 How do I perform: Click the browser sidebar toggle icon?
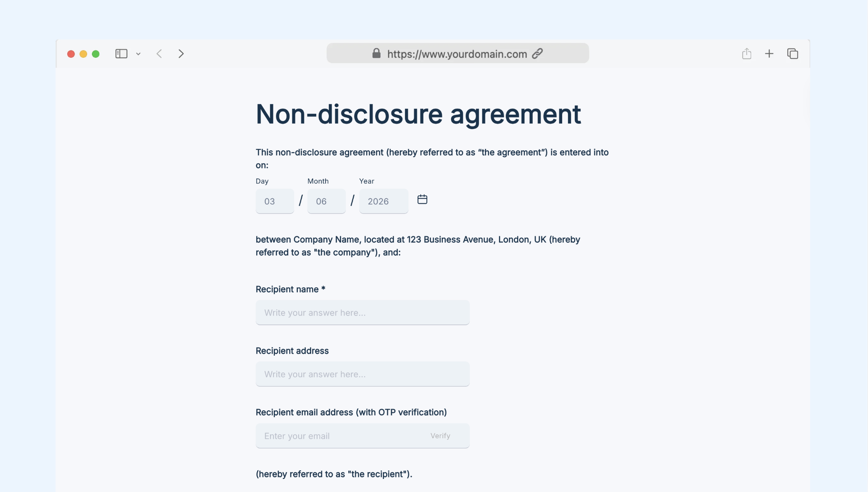[x=121, y=54]
